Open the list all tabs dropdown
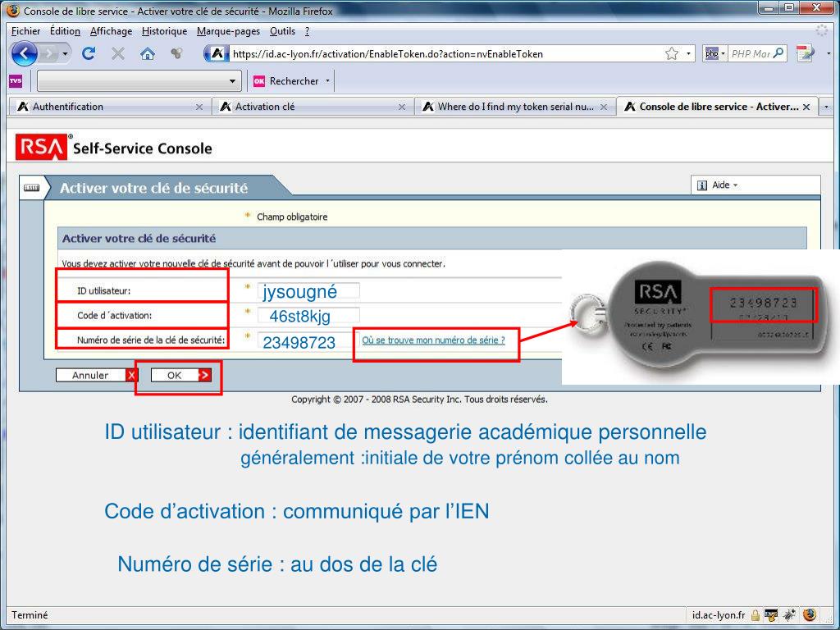840x630 pixels. (826, 107)
